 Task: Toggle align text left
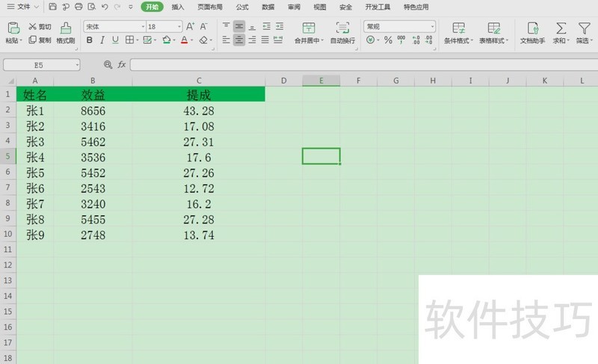[226, 40]
